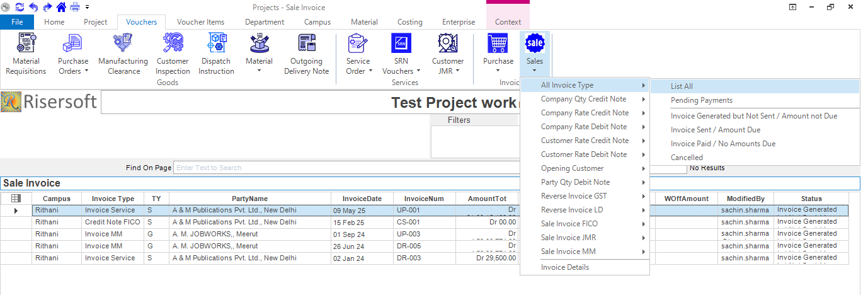
Task: Choose Pending Payments in the submenu
Action: 701,100
